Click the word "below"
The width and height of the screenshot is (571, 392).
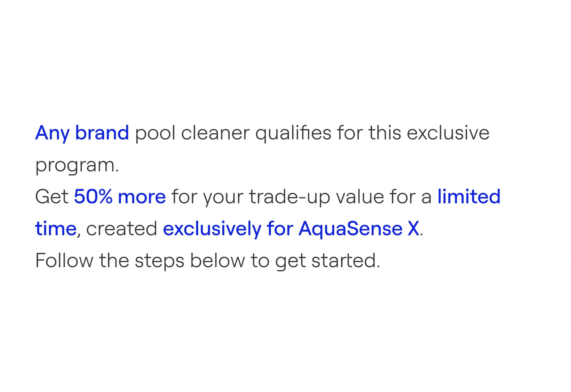[217, 261]
